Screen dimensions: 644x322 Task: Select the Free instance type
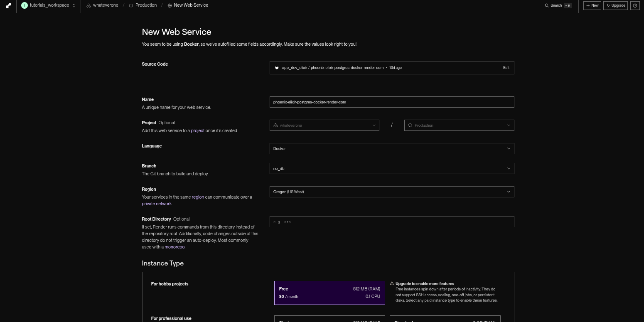[x=329, y=293]
